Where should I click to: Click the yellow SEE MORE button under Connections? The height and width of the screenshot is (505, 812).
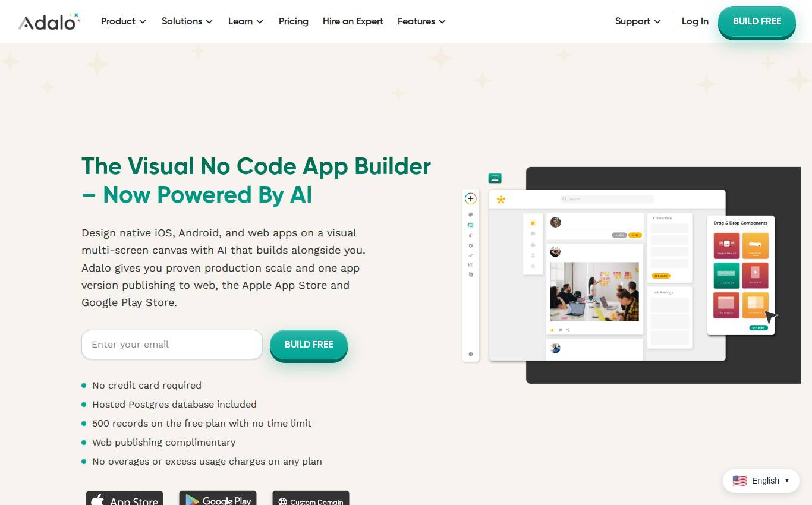point(660,276)
